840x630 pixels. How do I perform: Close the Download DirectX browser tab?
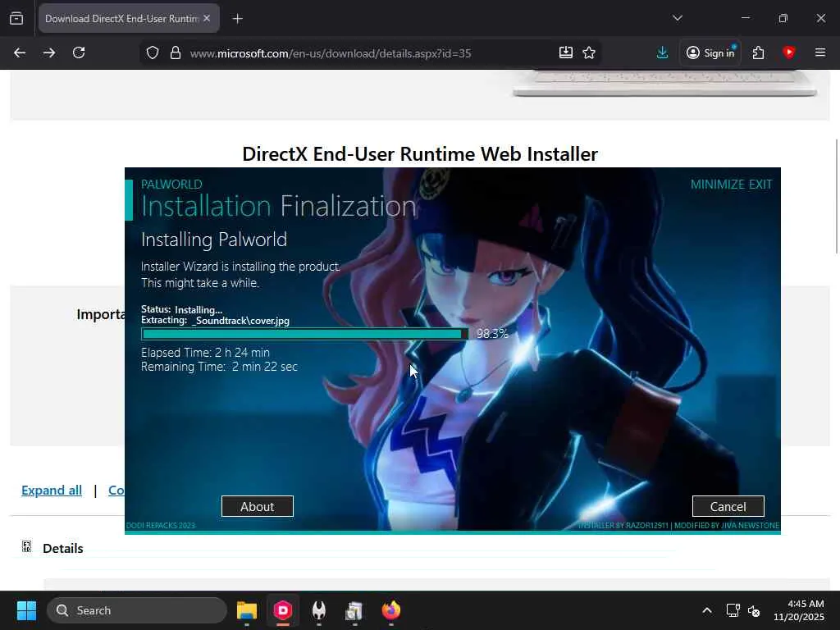point(207,18)
